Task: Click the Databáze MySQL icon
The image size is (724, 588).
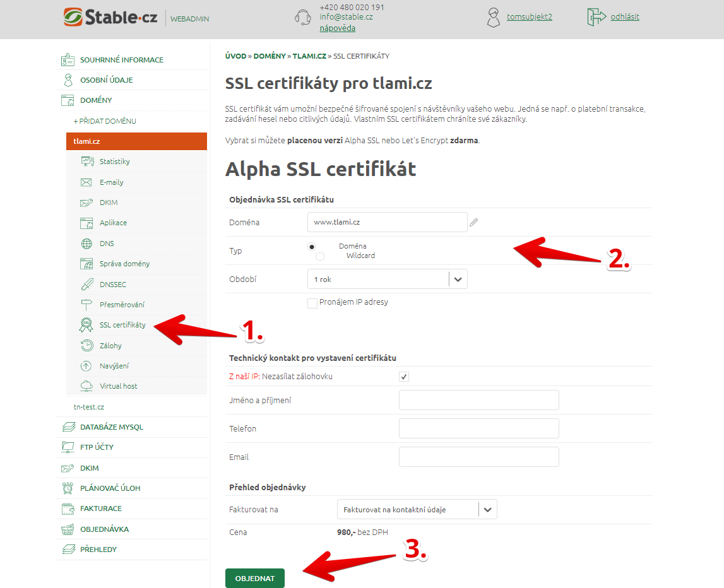Action: [x=68, y=427]
